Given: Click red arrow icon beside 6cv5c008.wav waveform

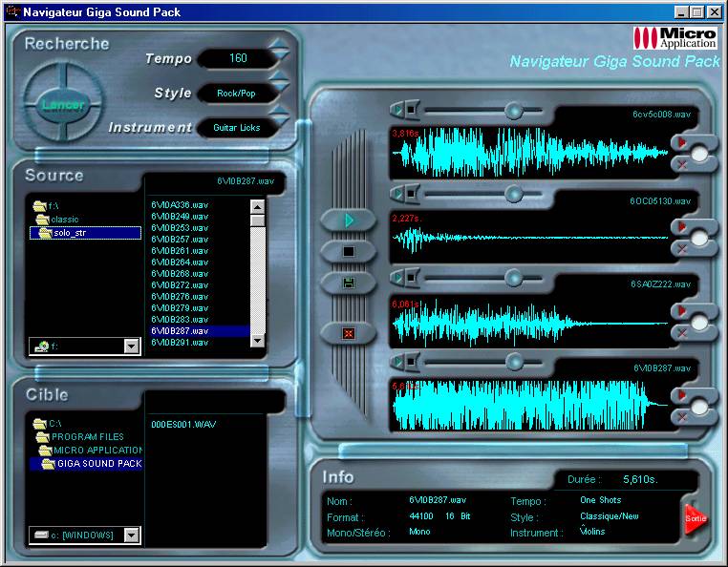Looking at the screenshot, I should click(x=681, y=142).
